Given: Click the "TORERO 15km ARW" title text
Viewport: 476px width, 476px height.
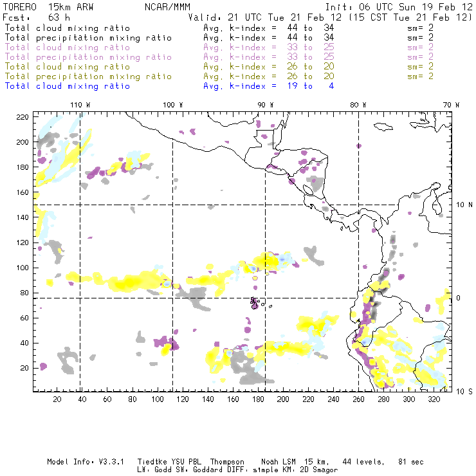Looking at the screenshot, I should pos(48,7).
